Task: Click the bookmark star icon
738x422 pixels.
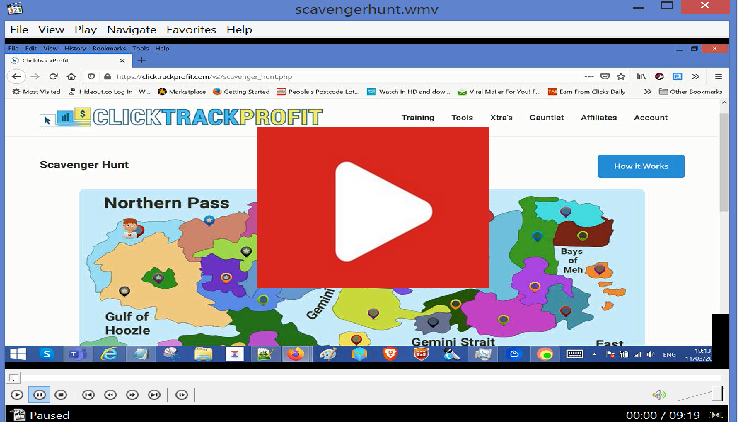Action: tap(621, 76)
